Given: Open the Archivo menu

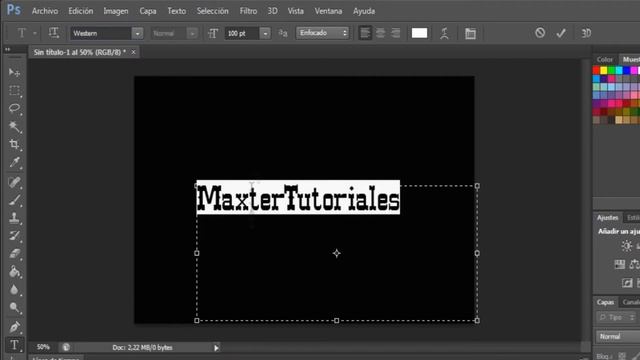Looking at the screenshot, I should click(x=45, y=11).
